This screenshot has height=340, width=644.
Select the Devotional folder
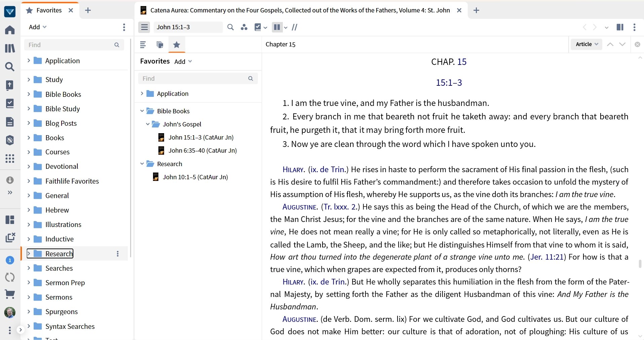(x=62, y=166)
